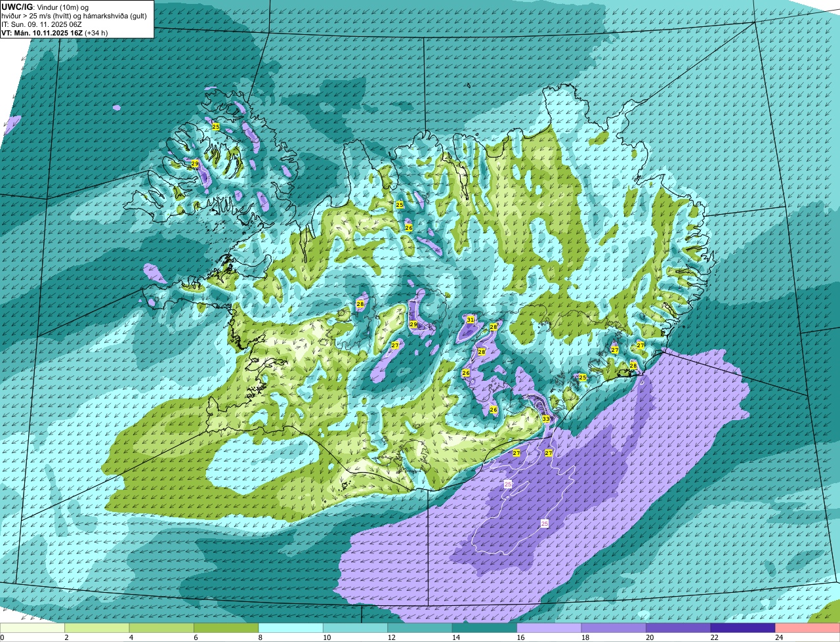The height and width of the screenshot is (642, 840).
Task: Click the color scale tick label 22
Action: [x=714, y=637]
